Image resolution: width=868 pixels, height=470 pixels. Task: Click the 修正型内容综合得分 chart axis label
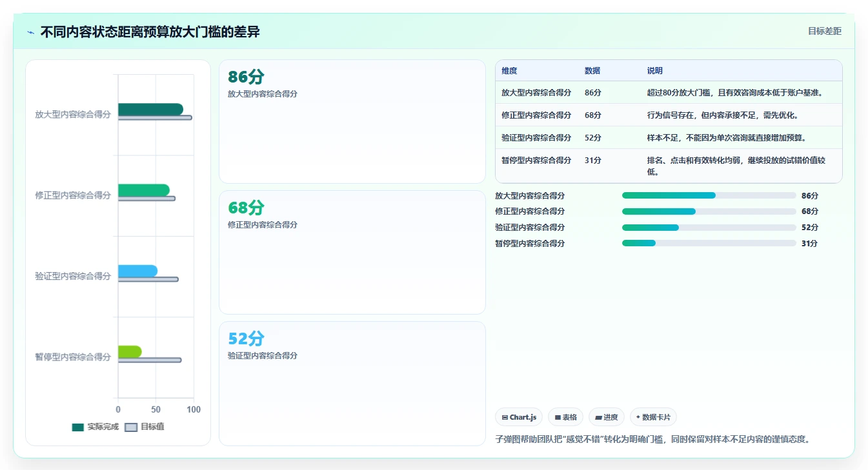(73, 195)
